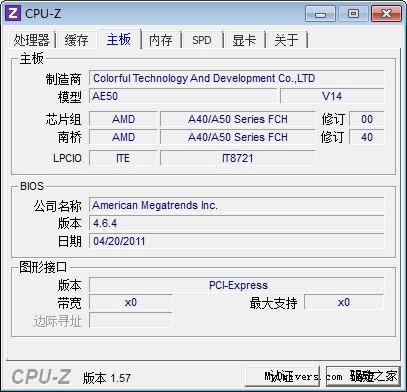Screen dimensions: 407x392
Task: Click southbridge revision value 40
Action: pyautogui.click(x=367, y=137)
